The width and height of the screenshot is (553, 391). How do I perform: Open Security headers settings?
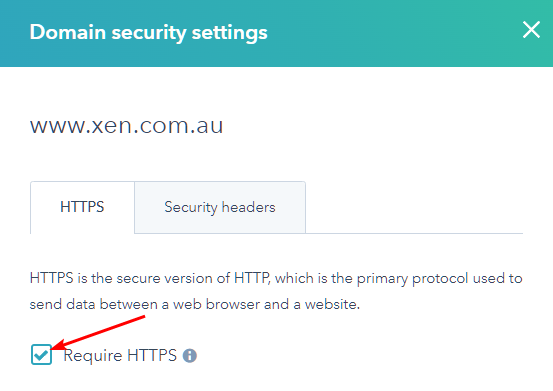pos(220,207)
